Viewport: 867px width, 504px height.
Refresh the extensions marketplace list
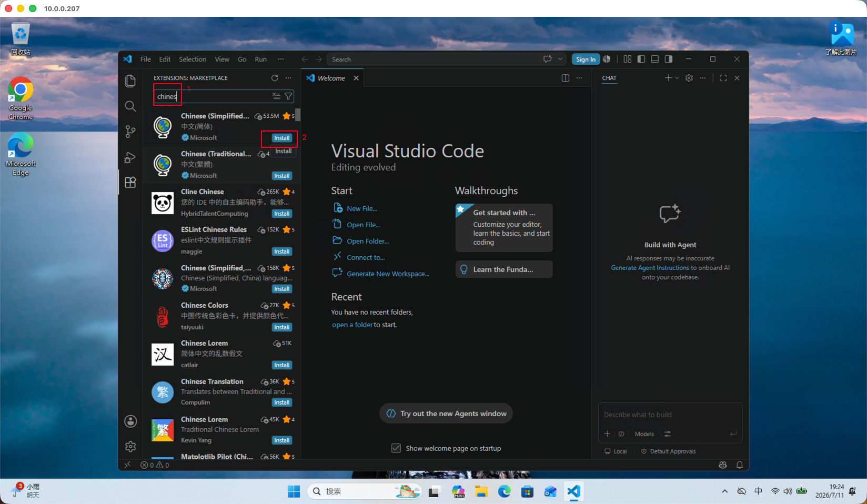pyautogui.click(x=275, y=78)
